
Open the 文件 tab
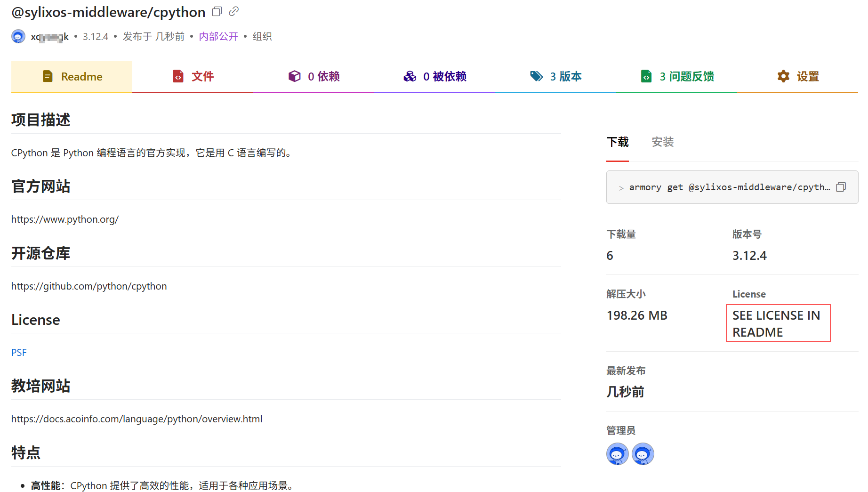[193, 76]
